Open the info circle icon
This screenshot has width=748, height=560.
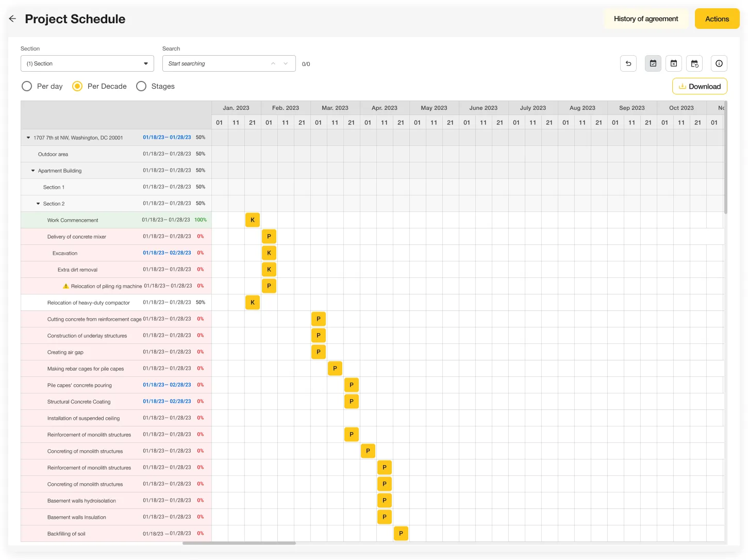(x=719, y=63)
